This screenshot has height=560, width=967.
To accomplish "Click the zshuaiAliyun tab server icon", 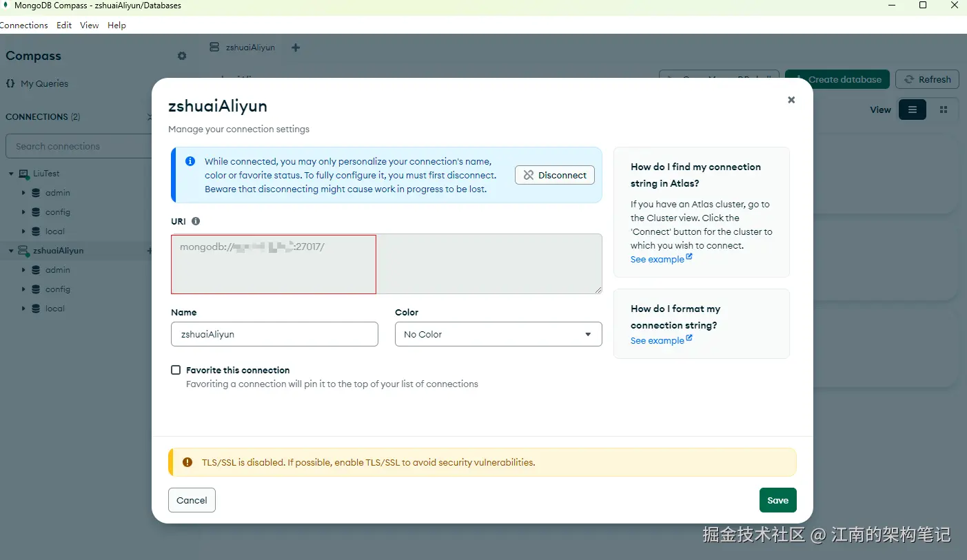I will (x=215, y=48).
